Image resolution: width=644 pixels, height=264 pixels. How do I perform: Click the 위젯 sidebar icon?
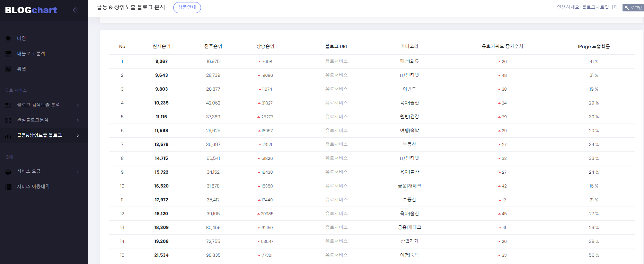click(x=8, y=69)
